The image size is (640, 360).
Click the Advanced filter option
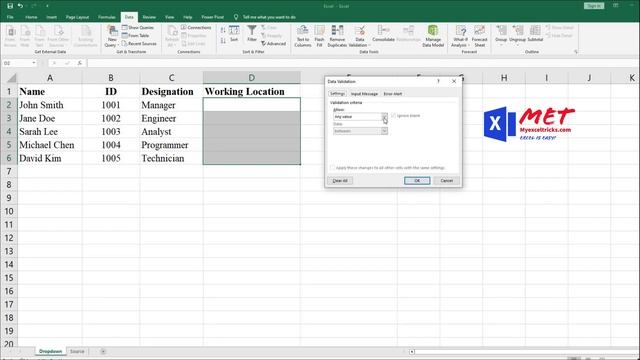tap(273, 43)
